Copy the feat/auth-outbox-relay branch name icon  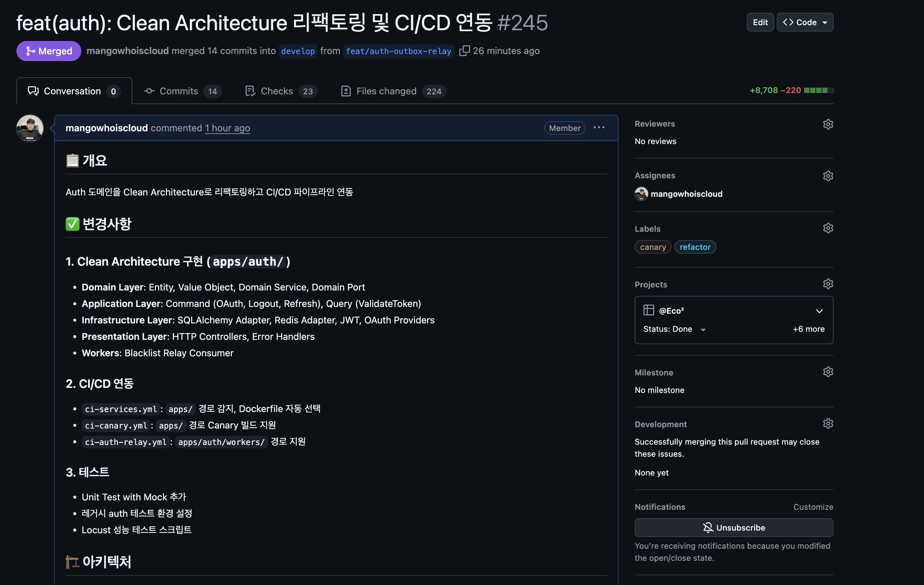tap(464, 51)
